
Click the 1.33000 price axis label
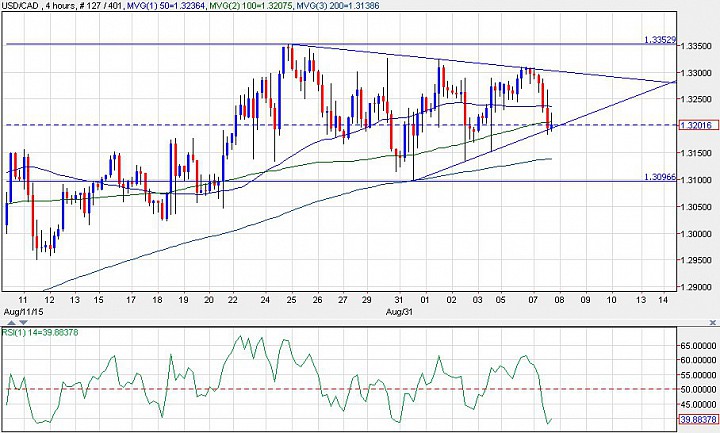click(697, 73)
